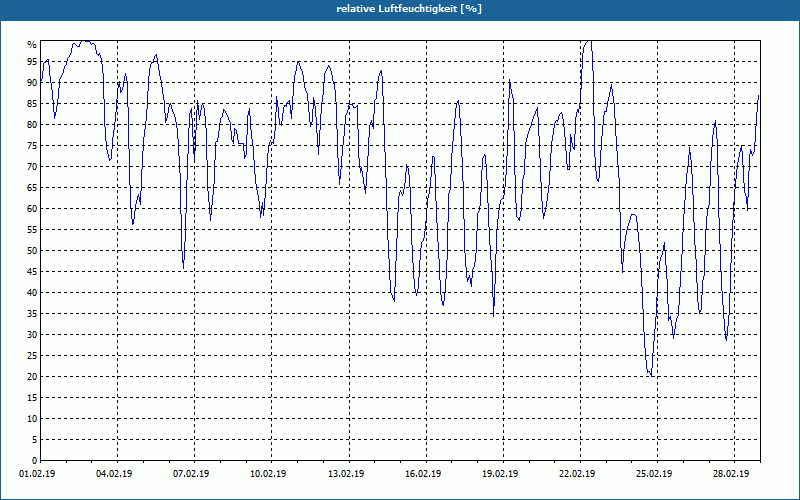This screenshot has width=800, height=500.
Task: Click the chart title 'relative Luftfeuchtigkeit [%]'
Action: [409, 9]
